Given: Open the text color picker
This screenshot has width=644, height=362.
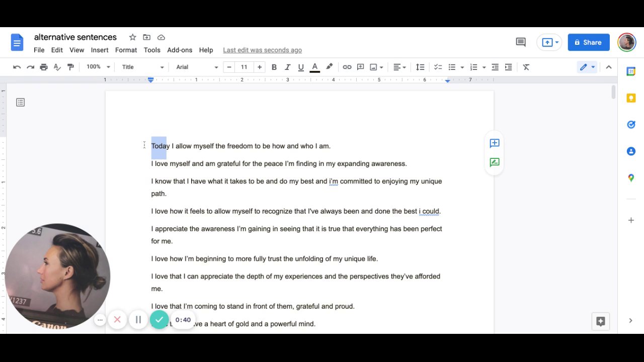Looking at the screenshot, I should click(x=314, y=67).
